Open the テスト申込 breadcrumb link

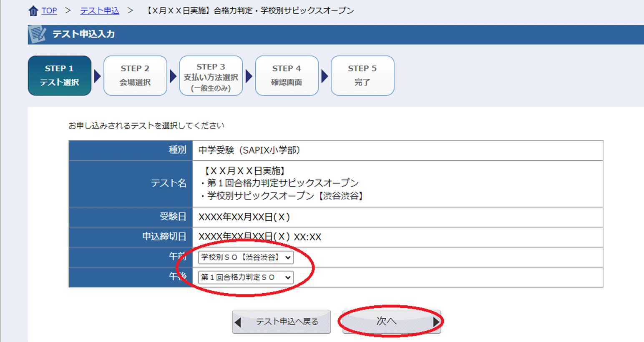coord(99,10)
